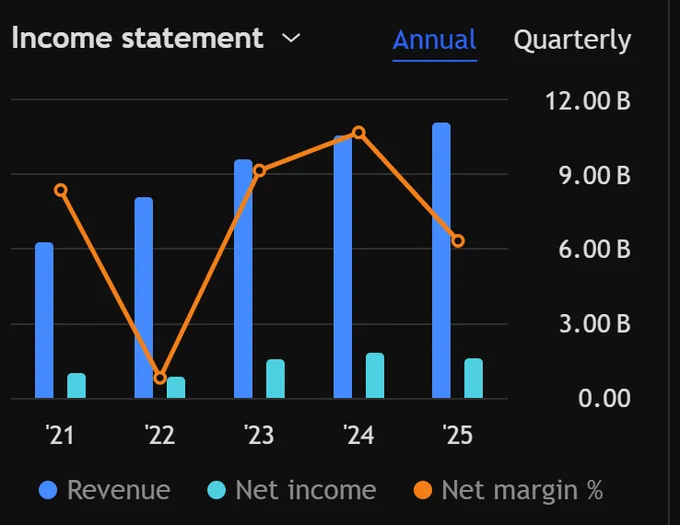This screenshot has height=525, width=680.
Task: Toggle the Revenue legend item
Action: tap(105, 490)
